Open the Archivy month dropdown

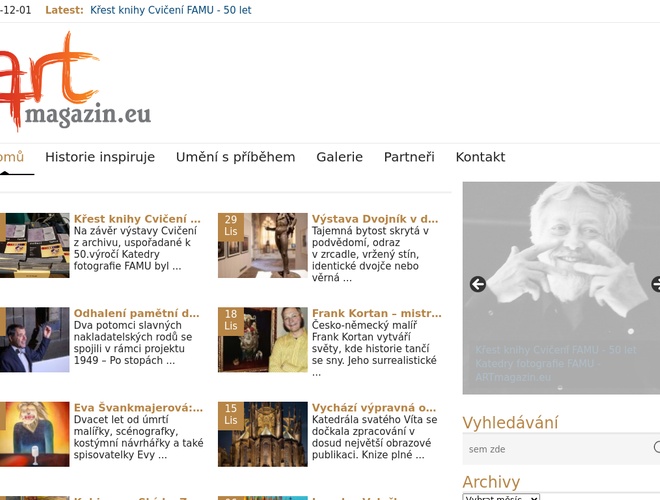pos(501,497)
